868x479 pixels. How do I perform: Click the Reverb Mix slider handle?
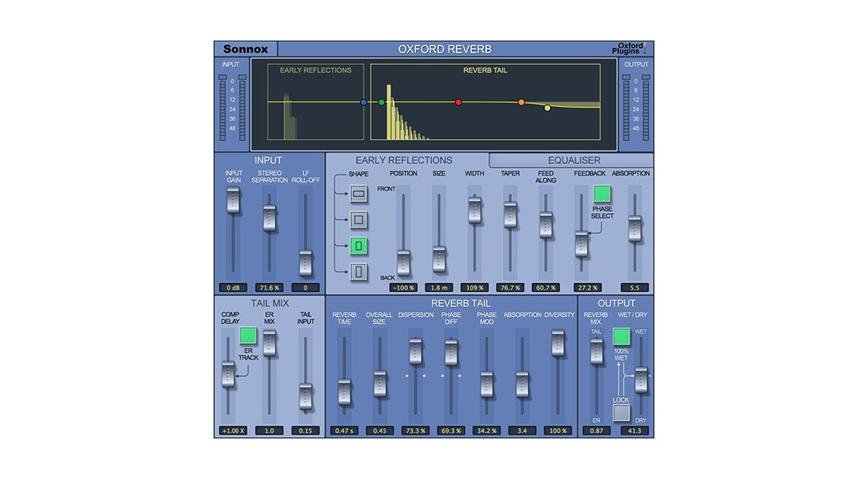point(596,351)
